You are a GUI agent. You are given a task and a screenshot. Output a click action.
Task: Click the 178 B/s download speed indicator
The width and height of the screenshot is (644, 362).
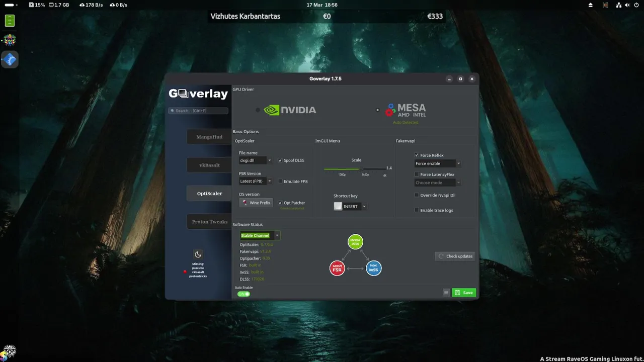coord(91,5)
